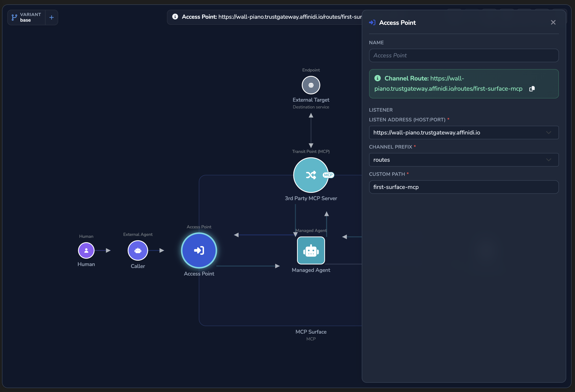This screenshot has width=575, height=392.
Task: Click the Access Point info icon in banner
Action: point(175,17)
